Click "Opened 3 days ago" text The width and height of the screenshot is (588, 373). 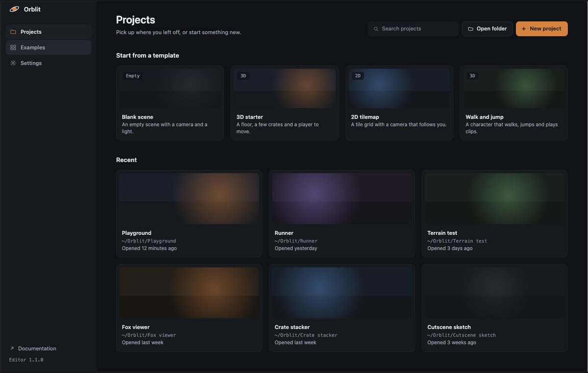[450, 248]
